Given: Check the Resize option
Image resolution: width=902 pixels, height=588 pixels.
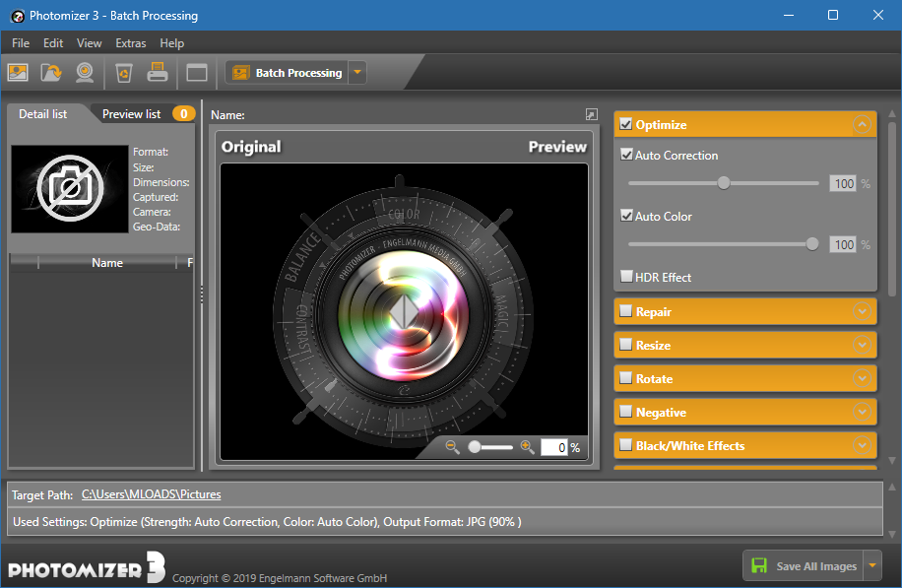Looking at the screenshot, I should [626, 345].
